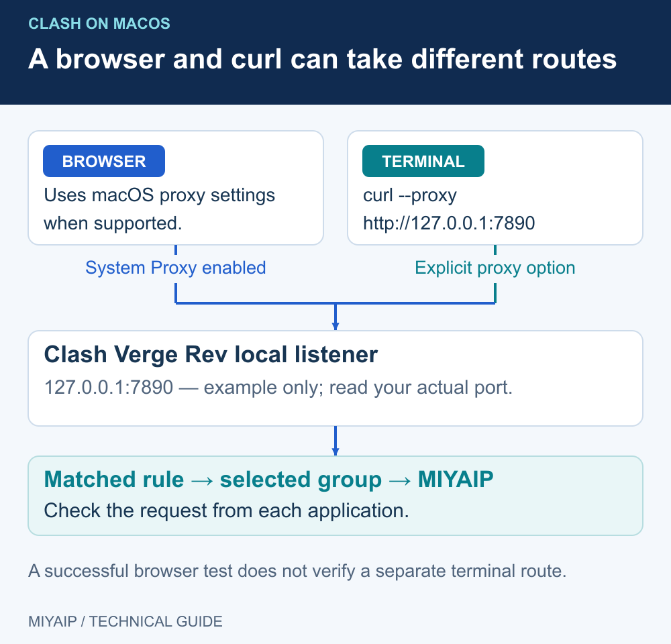The image size is (671, 644).
Task: Click the 'System Proxy enabled' label
Action: point(175,268)
